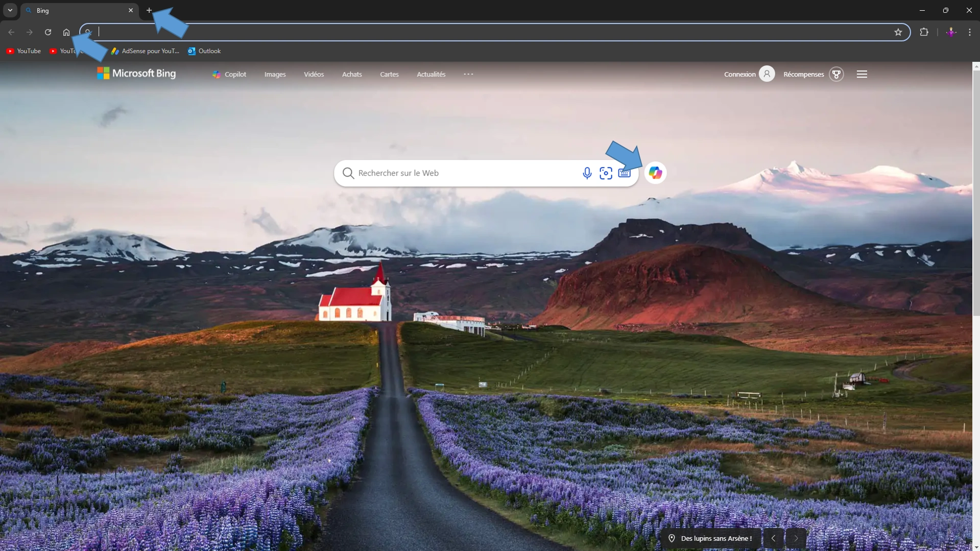The image size is (980, 551).
Task: Click the browser Home button
Action: coord(66,32)
